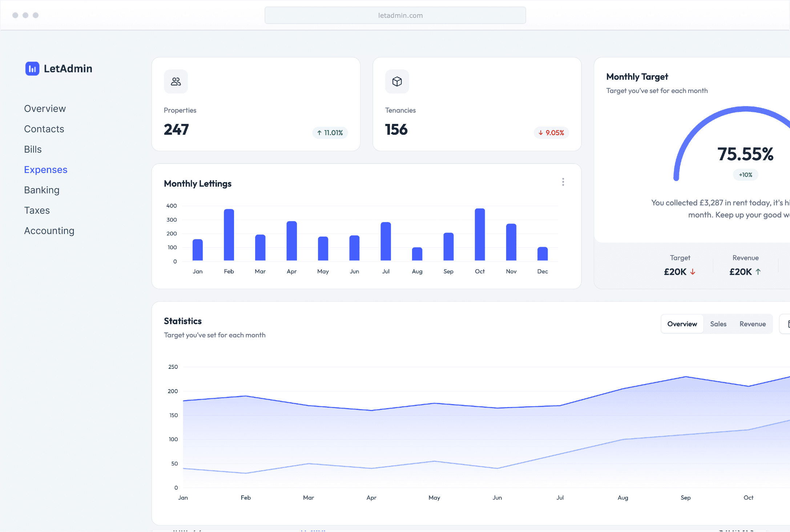The height and width of the screenshot is (532, 790).
Task: Open the Monthly Lettings three-dot menu
Action: click(563, 182)
